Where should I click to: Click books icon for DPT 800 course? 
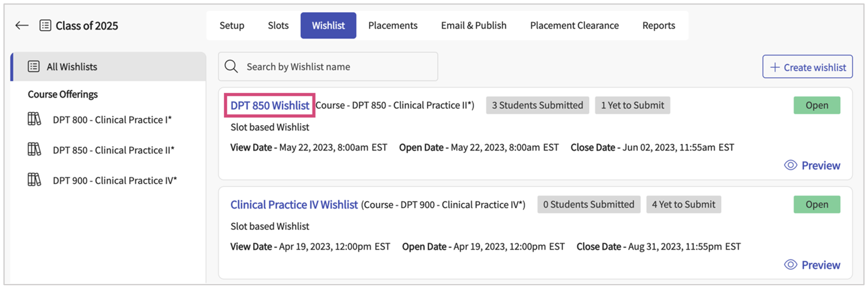pyautogui.click(x=34, y=119)
